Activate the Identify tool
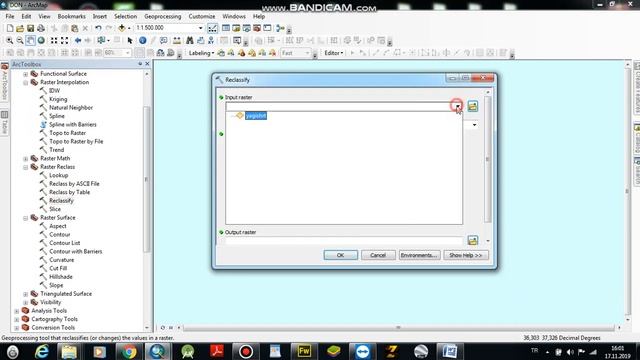Image resolution: width=640 pixels, height=360 pixels. (x=142, y=40)
